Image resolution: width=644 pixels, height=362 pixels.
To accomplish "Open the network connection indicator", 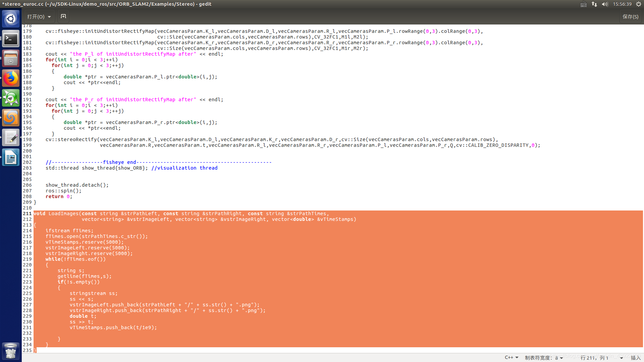I will pos(594,4).
